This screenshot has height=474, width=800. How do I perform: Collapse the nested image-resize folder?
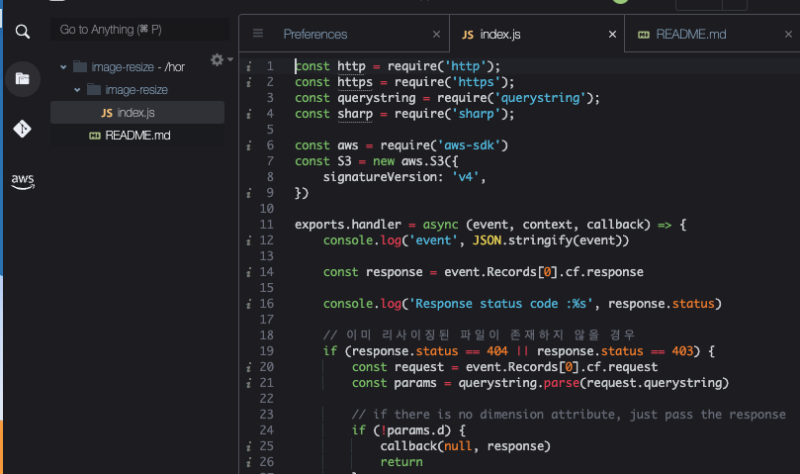click(79, 90)
